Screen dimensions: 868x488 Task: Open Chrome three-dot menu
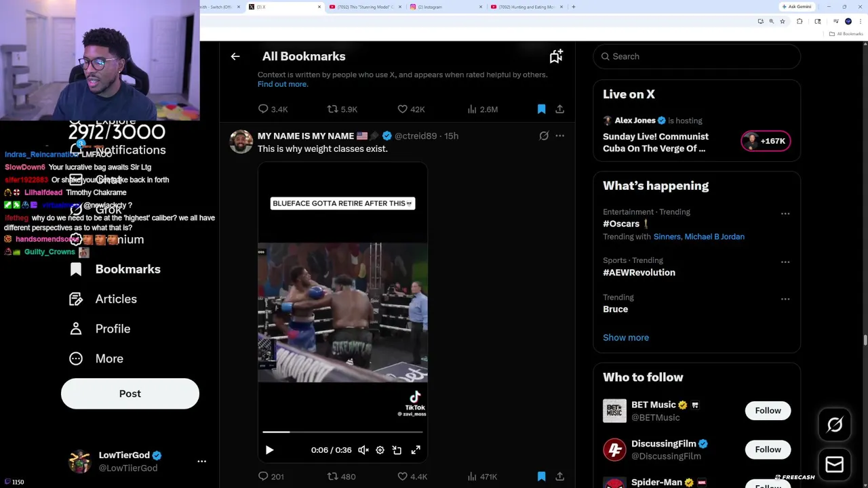(x=861, y=21)
